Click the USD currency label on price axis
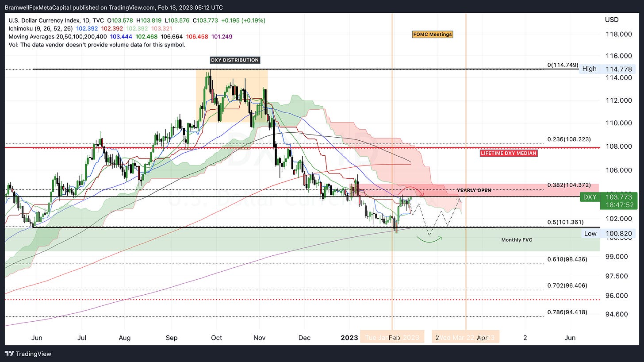Image resolution: width=644 pixels, height=362 pixels. pos(612,20)
